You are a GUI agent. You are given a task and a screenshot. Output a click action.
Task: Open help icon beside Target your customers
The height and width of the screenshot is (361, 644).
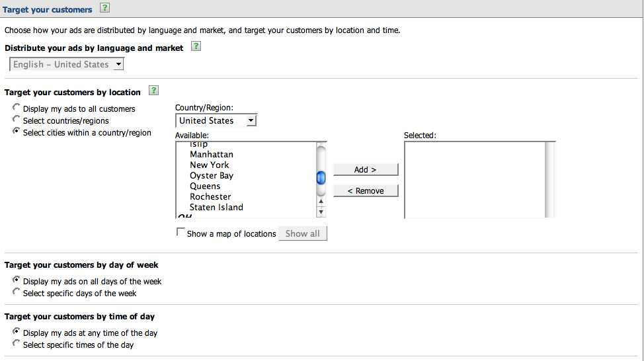pos(104,9)
